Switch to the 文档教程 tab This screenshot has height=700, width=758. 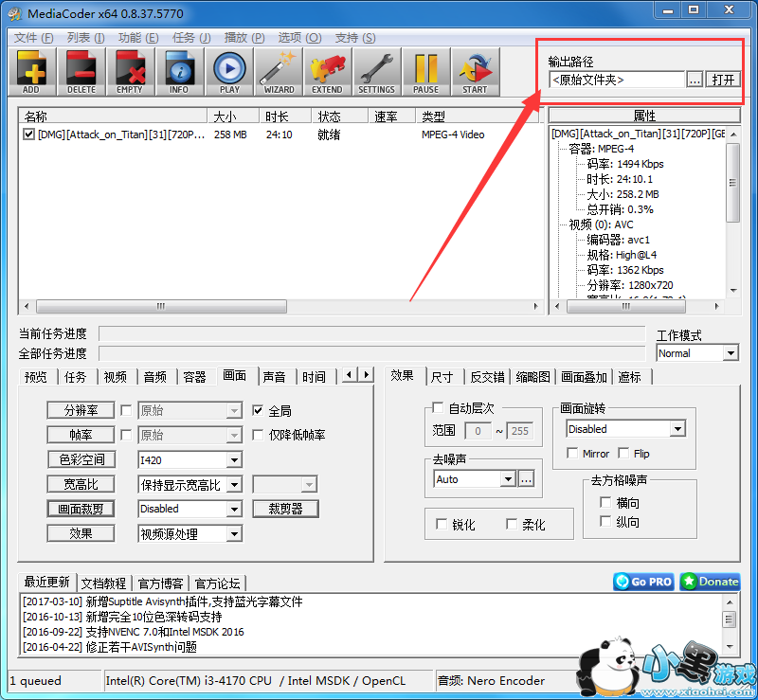pos(103,583)
